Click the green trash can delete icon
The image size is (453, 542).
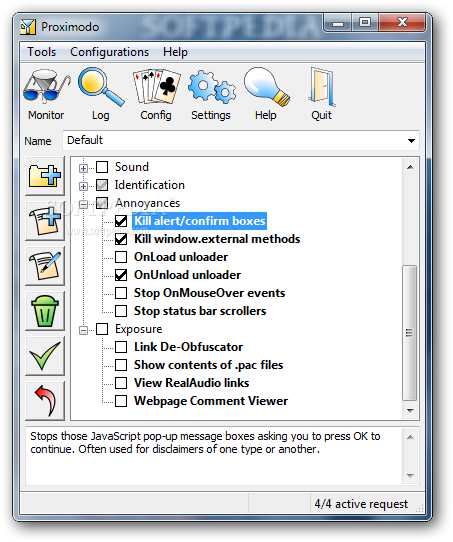[x=45, y=310]
